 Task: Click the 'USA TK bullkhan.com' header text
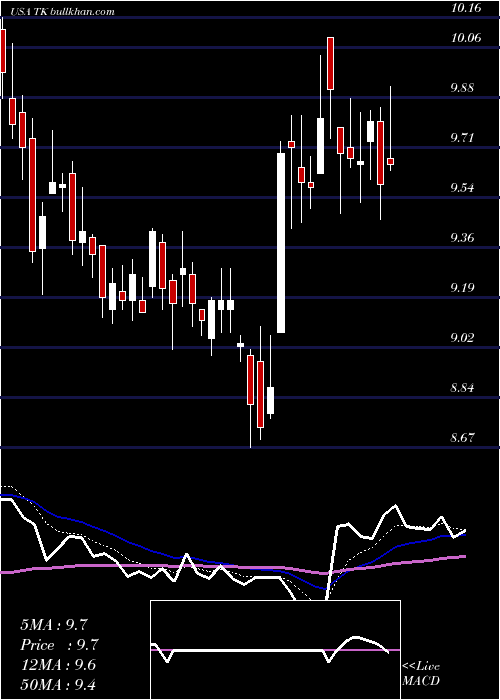pos(62,12)
